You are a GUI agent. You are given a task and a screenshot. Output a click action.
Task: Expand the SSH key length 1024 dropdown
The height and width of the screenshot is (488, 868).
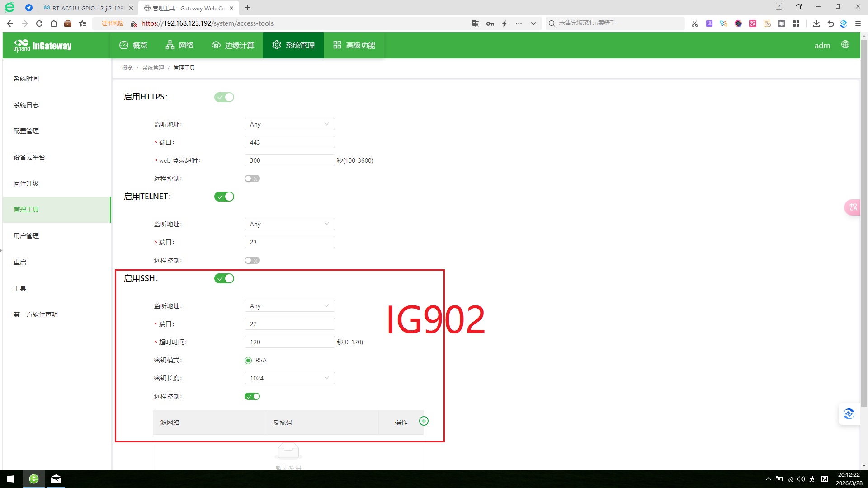(x=289, y=378)
